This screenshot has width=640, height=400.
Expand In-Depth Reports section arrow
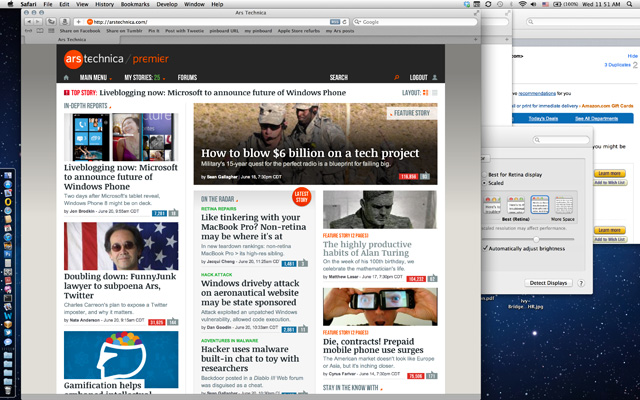point(110,107)
